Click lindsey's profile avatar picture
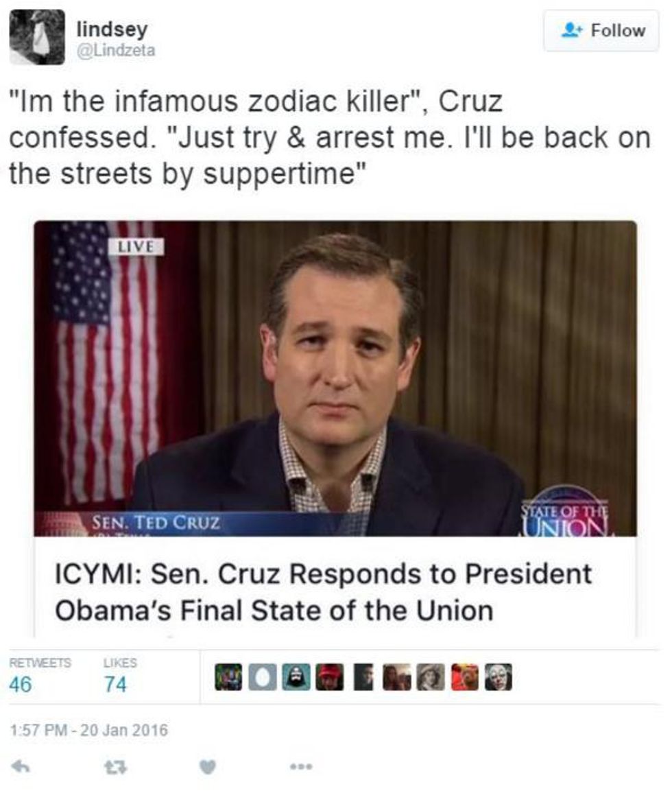Screen dimensions: 672x791 point(37,37)
